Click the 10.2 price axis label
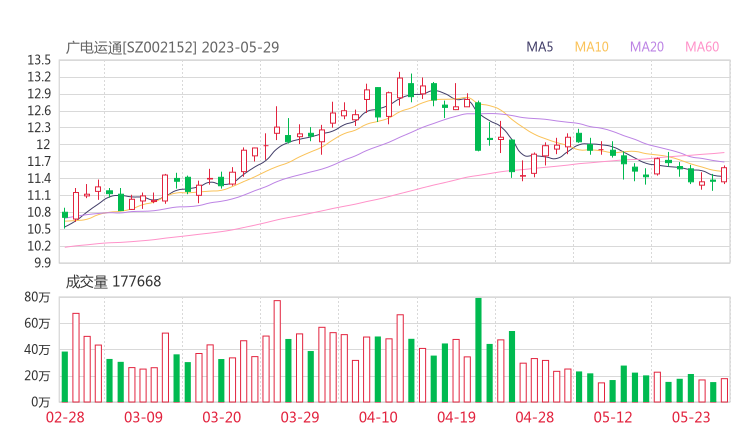This screenshot has width=740, height=440. pos(39,245)
